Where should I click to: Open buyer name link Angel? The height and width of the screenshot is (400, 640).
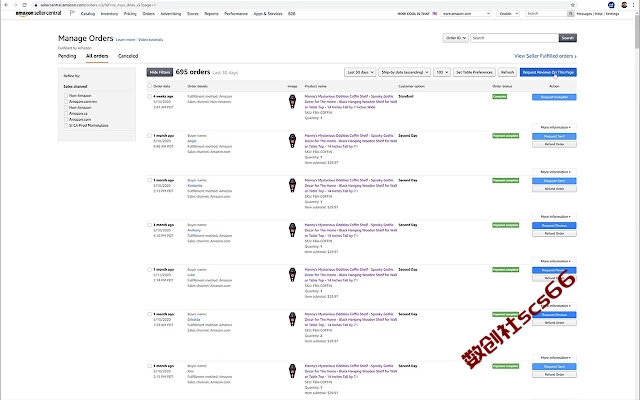[x=192, y=141]
